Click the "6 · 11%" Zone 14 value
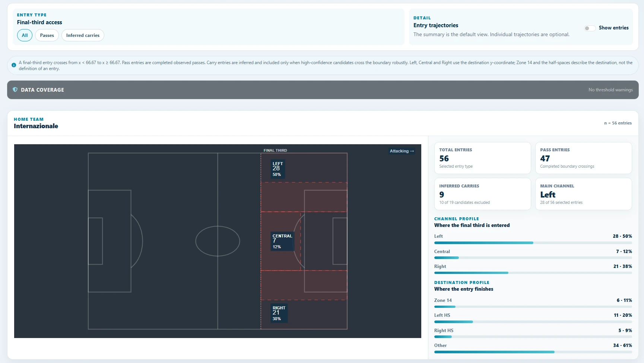 [624, 300]
